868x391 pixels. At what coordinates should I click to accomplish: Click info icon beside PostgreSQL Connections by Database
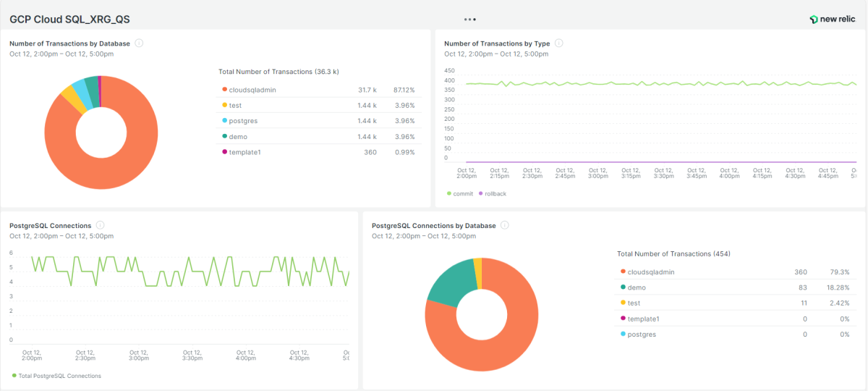point(505,225)
